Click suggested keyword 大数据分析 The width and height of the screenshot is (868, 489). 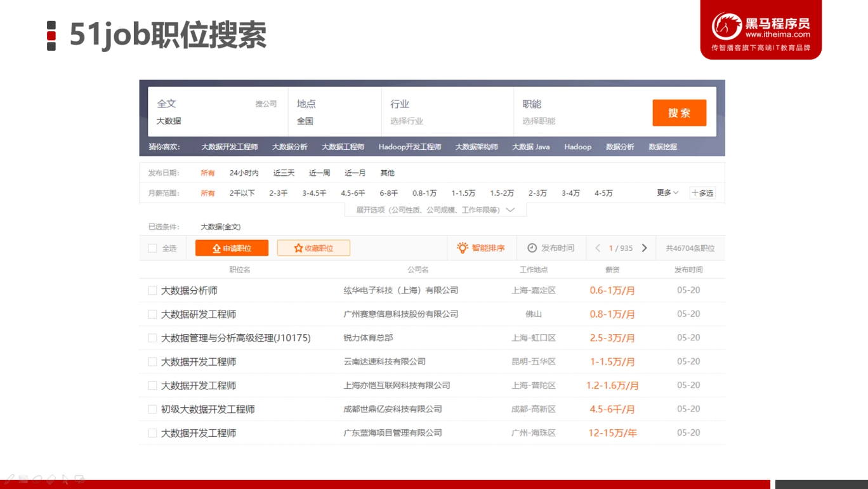point(289,147)
